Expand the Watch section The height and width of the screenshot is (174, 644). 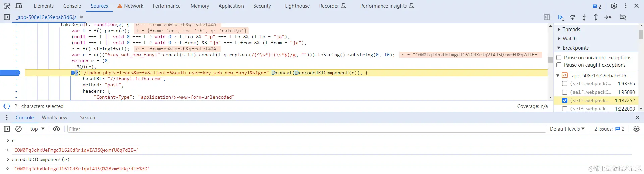coord(559,39)
